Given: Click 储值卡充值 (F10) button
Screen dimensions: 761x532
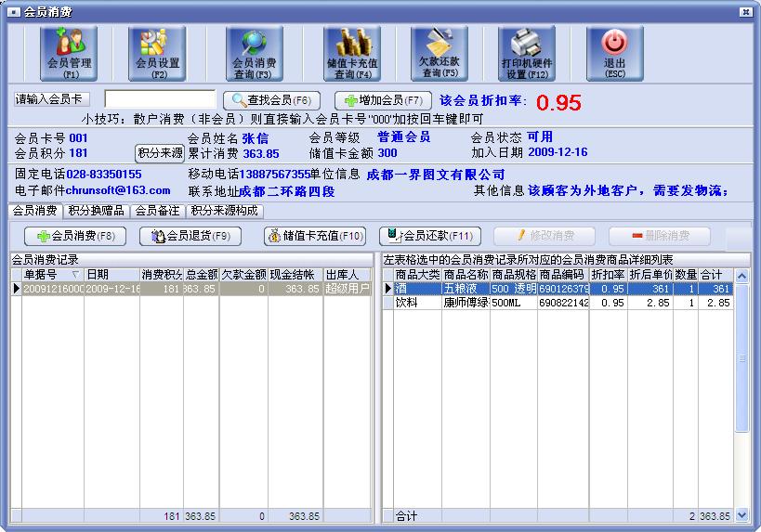Looking at the screenshot, I should [315, 236].
